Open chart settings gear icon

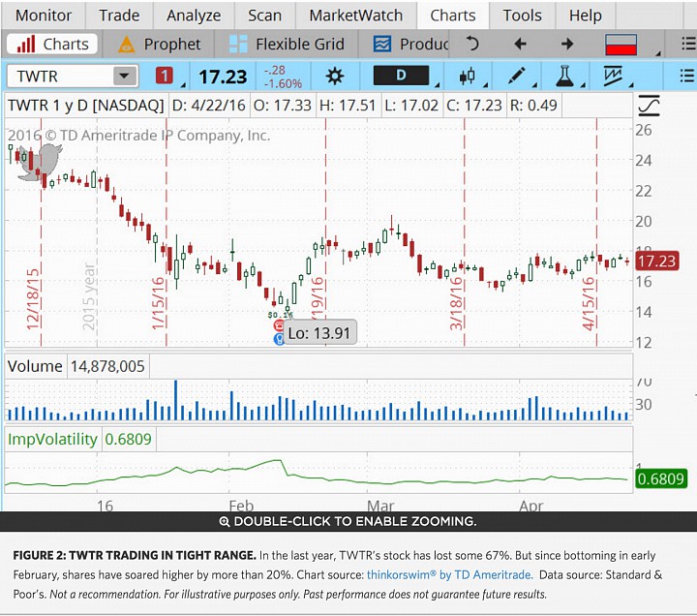pyautogui.click(x=334, y=77)
